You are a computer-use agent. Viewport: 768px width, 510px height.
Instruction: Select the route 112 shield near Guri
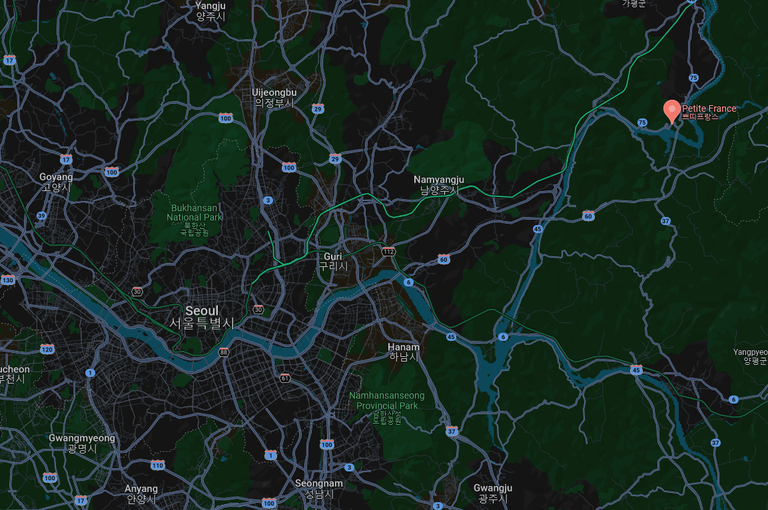(389, 252)
